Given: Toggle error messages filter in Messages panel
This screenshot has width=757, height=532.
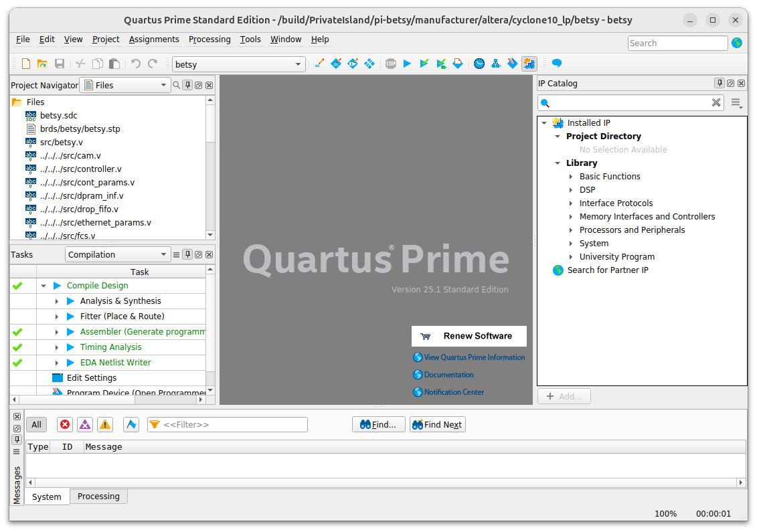Looking at the screenshot, I should coord(65,424).
